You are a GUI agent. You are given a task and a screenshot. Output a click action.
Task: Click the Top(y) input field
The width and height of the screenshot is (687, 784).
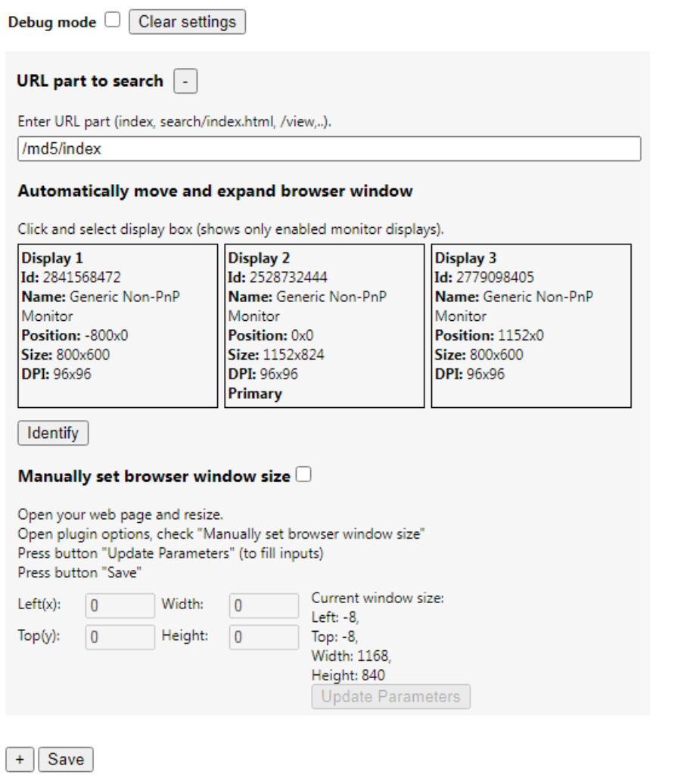(x=120, y=637)
